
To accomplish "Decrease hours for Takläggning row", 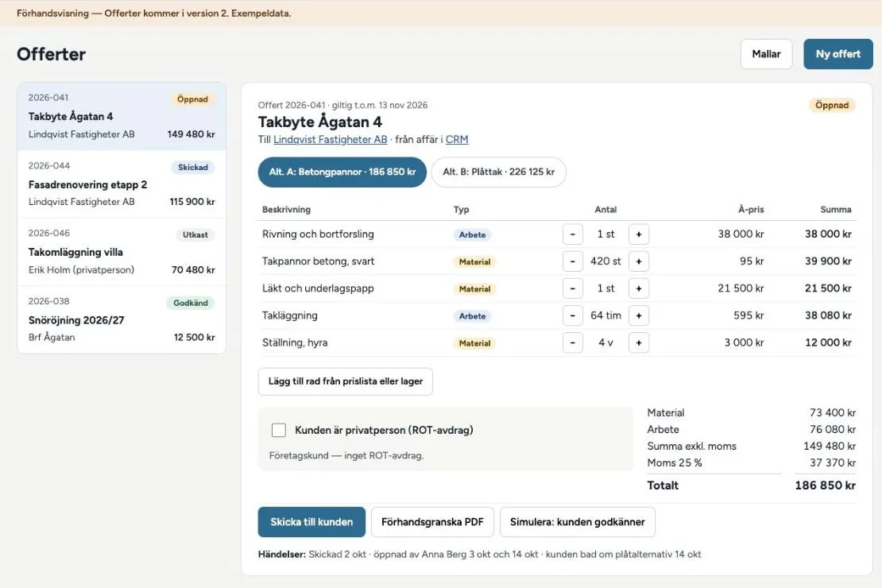I will (x=573, y=315).
